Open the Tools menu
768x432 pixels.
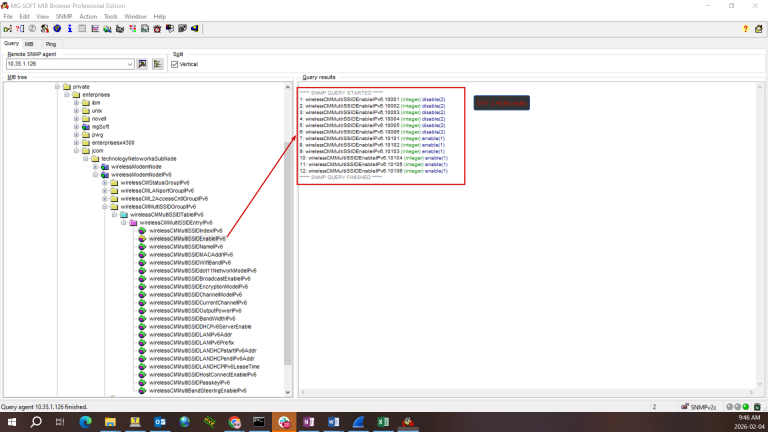coord(111,16)
